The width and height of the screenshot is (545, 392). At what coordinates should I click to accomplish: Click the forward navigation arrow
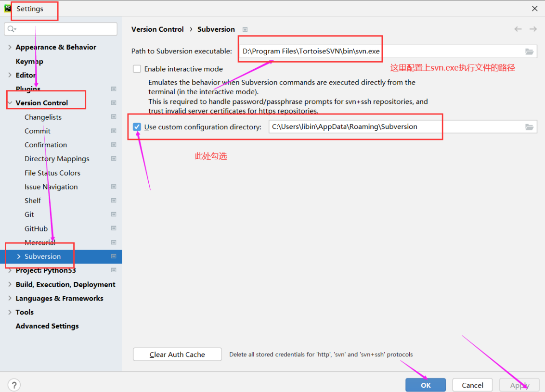click(x=533, y=29)
